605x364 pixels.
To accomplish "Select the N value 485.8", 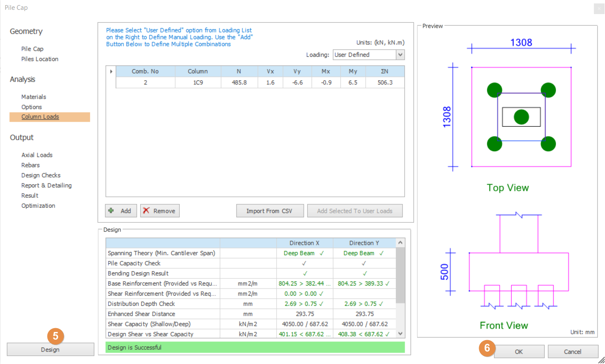I will tap(239, 82).
